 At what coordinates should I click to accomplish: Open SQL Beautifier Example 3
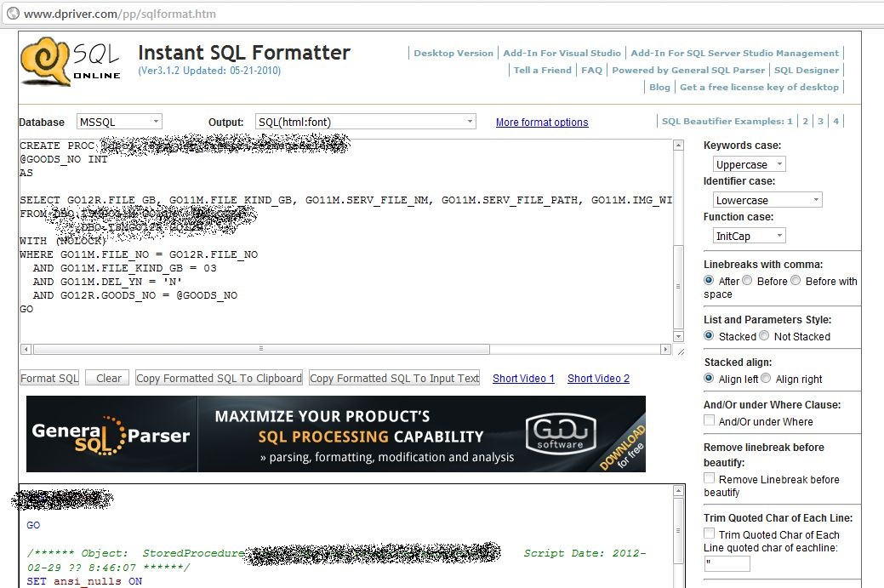pyautogui.click(x=821, y=121)
